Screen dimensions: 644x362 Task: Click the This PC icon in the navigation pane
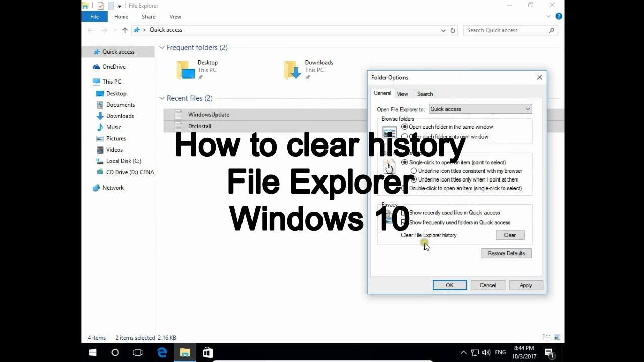[96, 82]
